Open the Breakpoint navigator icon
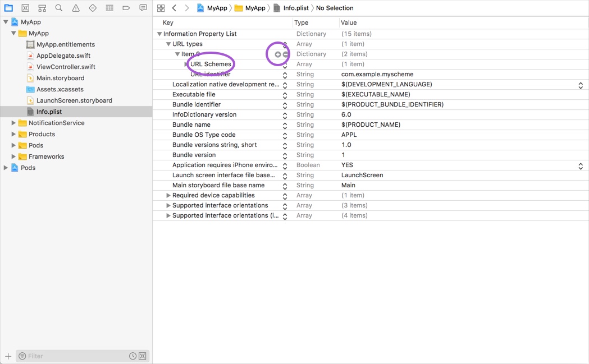 pos(126,8)
